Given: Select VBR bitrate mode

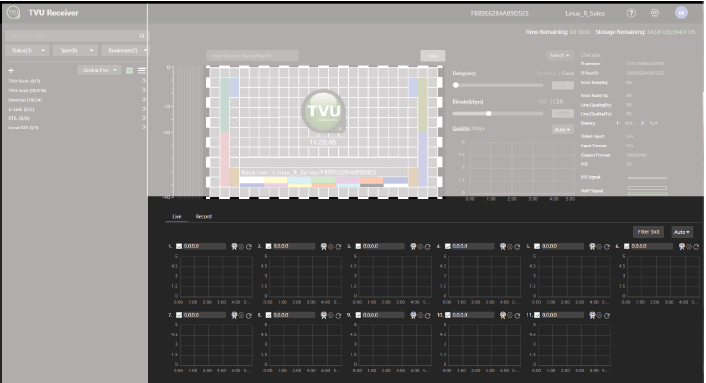Looking at the screenshot, I should click(542, 102).
